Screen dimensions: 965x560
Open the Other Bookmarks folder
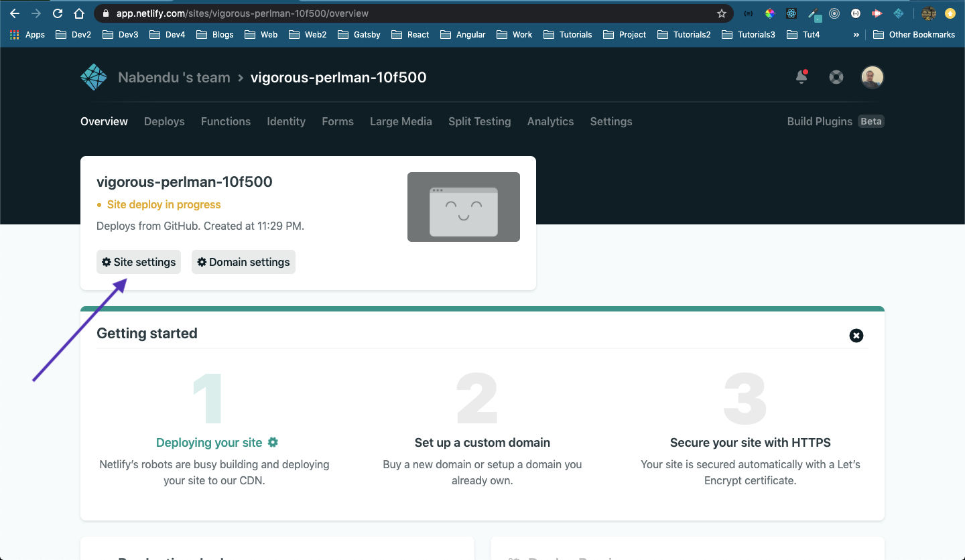(913, 34)
